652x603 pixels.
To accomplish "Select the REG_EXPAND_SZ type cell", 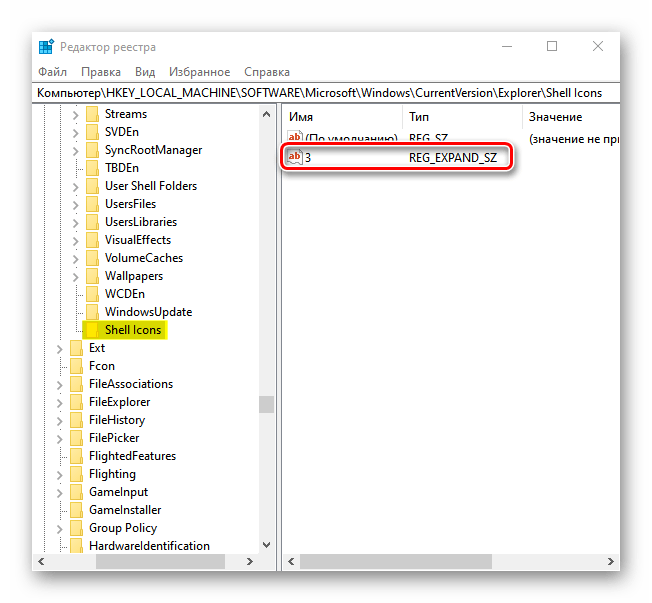I will [x=453, y=158].
